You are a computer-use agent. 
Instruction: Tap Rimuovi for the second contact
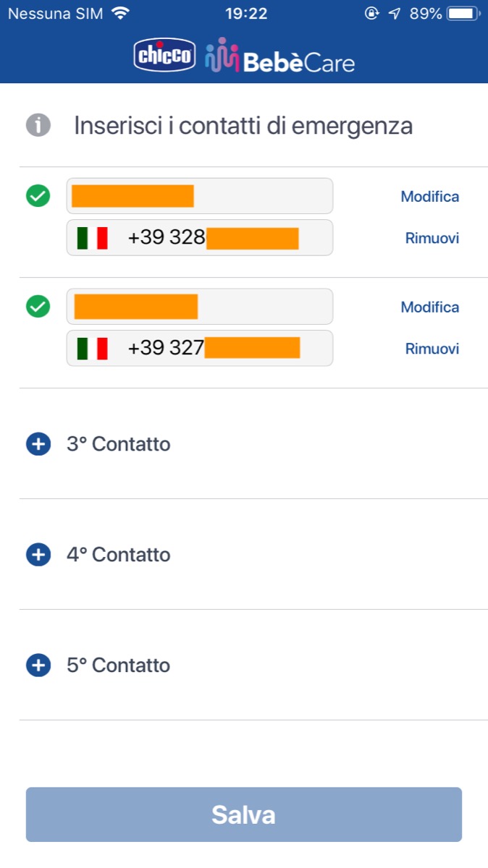(432, 349)
